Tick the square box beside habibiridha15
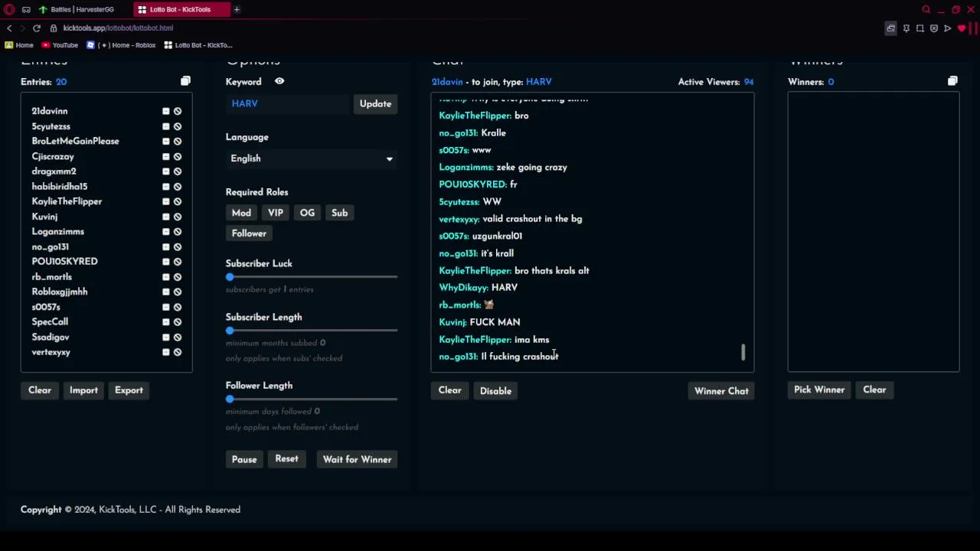The height and width of the screenshot is (551, 980). coord(165,187)
